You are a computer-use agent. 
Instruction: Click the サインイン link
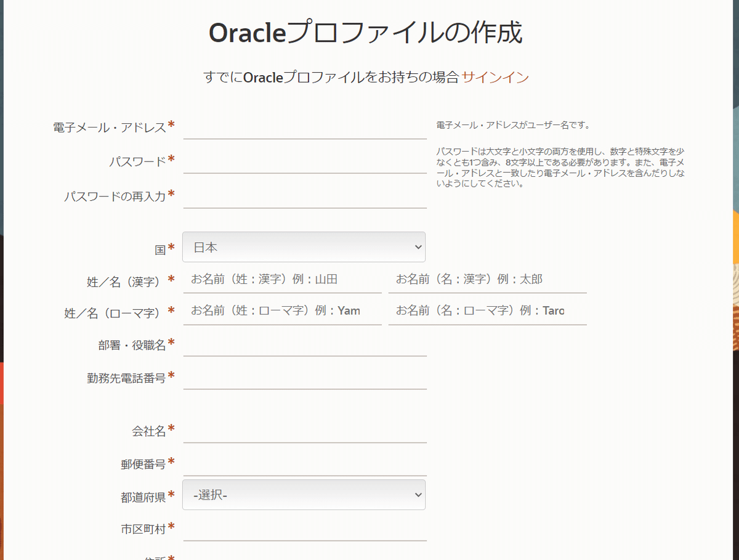pos(495,77)
